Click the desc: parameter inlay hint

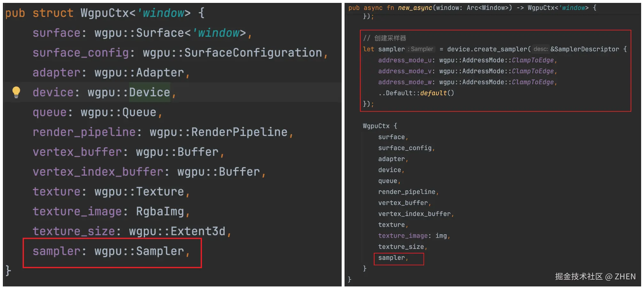(541, 49)
